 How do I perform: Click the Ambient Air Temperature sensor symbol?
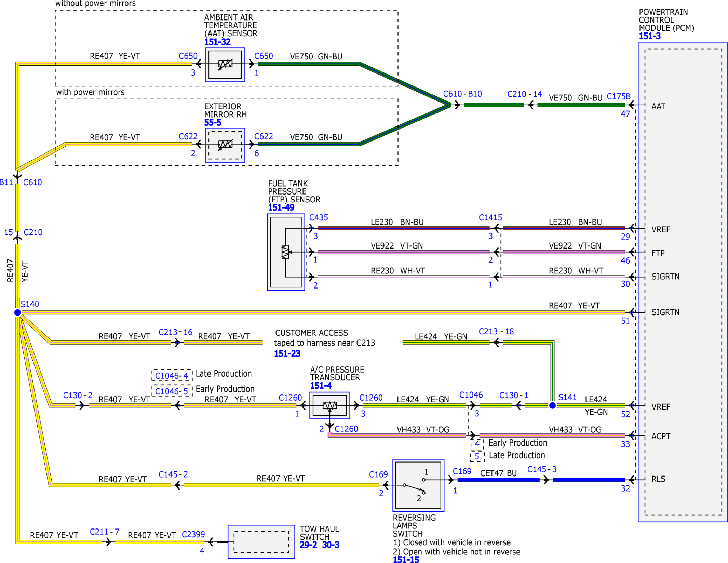225,65
